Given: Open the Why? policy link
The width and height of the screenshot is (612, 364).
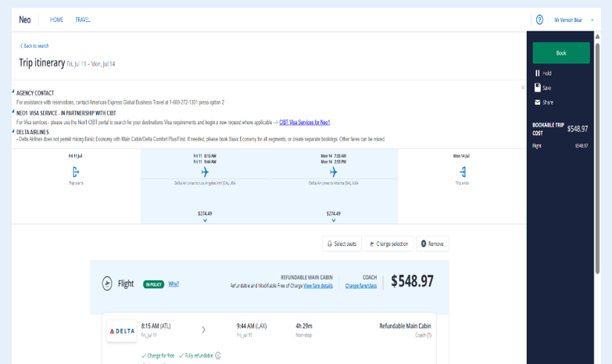Looking at the screenshot, I should 174,284.
